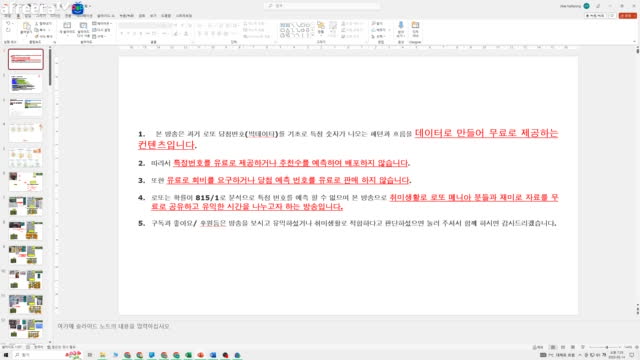This screenshot has width=640, height=360.
Task: Toggle bullet list formatting
Action: (x=200, y=25)
